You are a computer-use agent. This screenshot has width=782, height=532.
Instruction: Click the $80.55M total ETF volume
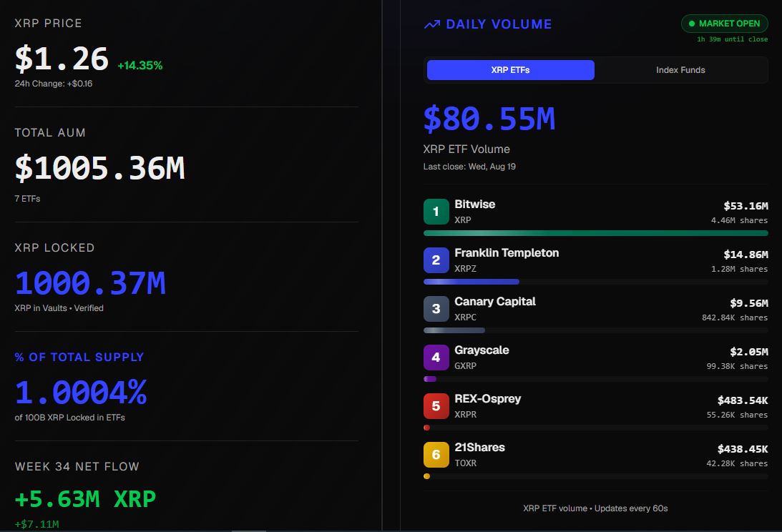[x=489, y=119]
